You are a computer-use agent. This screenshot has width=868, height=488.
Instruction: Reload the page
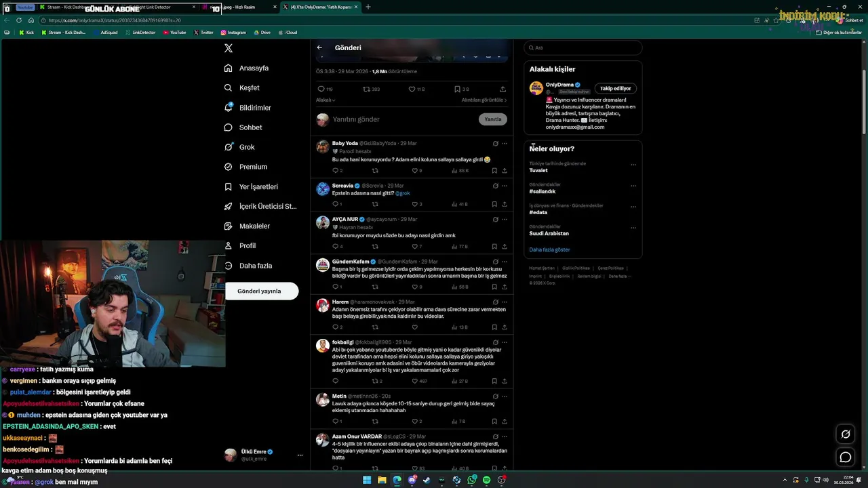pos(19,20)
